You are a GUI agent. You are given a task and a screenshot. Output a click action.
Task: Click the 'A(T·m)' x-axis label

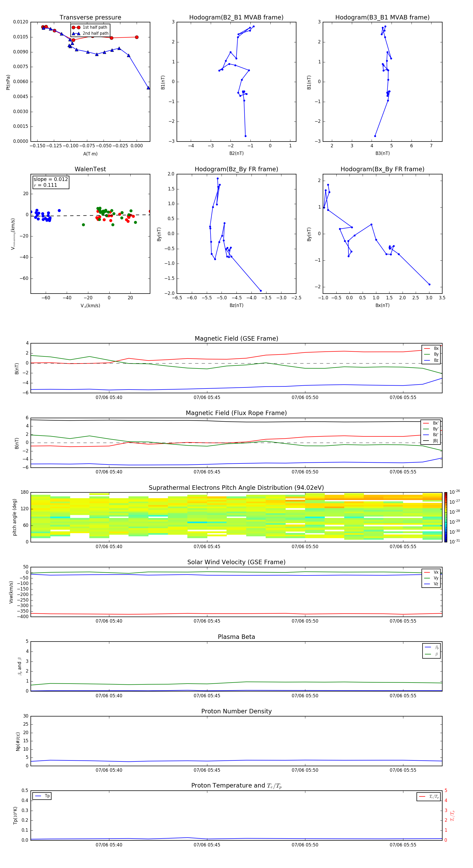tap(90, 154)
